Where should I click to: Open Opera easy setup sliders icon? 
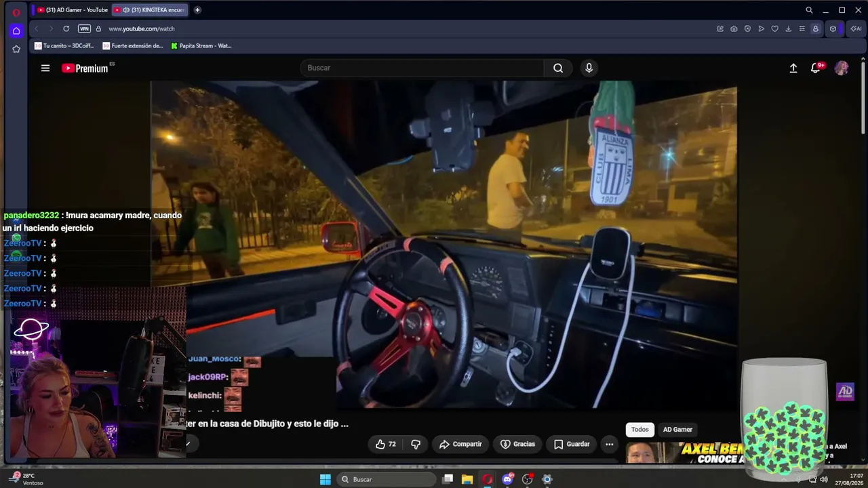[802, 28]
